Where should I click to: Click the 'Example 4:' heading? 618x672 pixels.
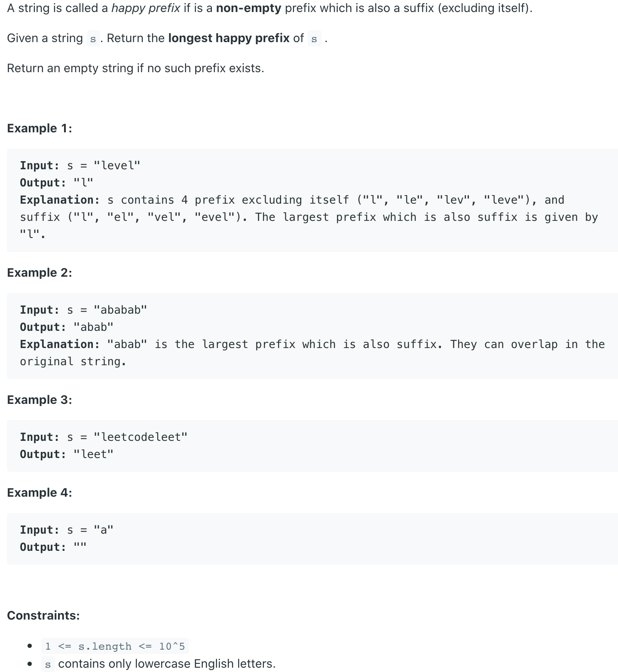pyautogui.click(x=40, y=492)
